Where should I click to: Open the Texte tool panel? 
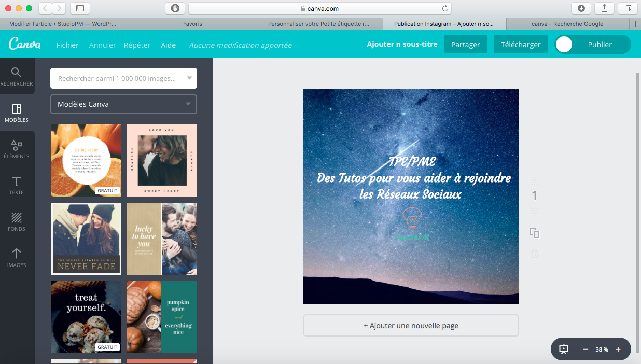[17, 185]
